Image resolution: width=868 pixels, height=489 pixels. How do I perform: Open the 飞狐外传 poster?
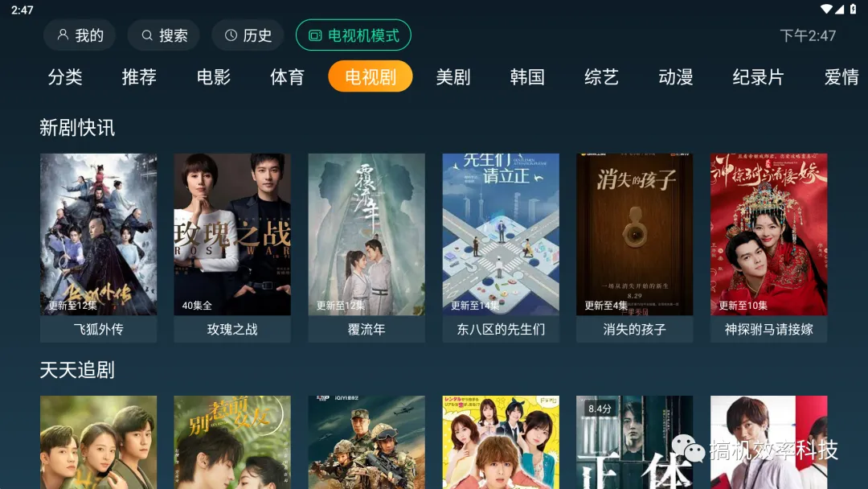click(x=99, y=234)
